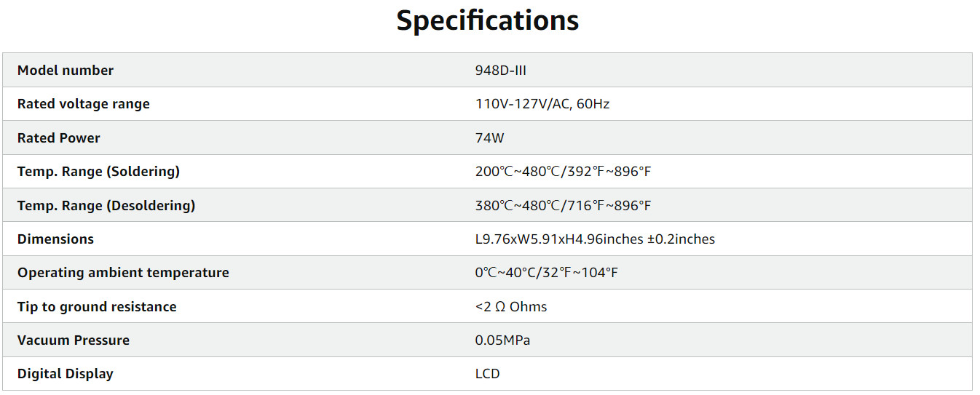Click the Tip to ground resistance label
This screenshot has height=395, width=980.
pyautogui.click(x=97, y=307)
